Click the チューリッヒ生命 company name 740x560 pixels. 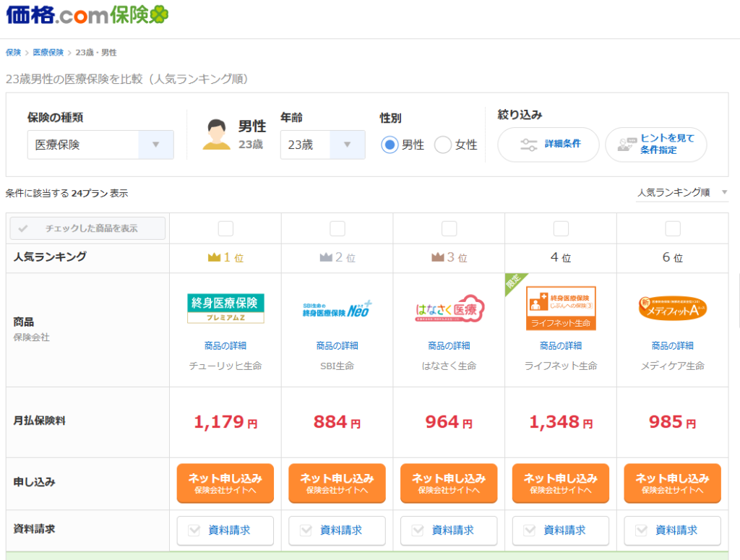click(225, 366)
